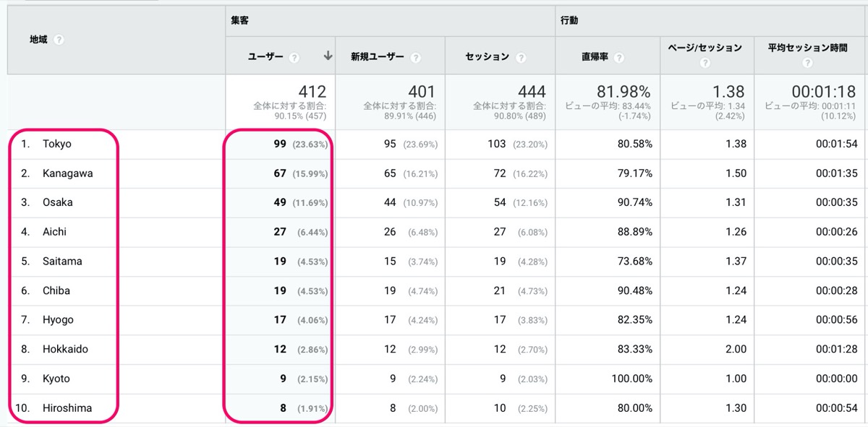Select the Osaka region link
The image size is (868, 427).
click(x=58, y=202)
